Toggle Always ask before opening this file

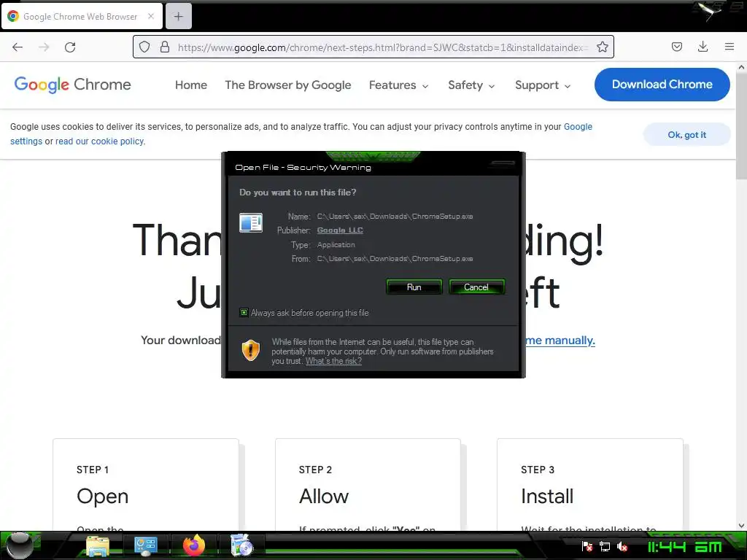[244, 313]
